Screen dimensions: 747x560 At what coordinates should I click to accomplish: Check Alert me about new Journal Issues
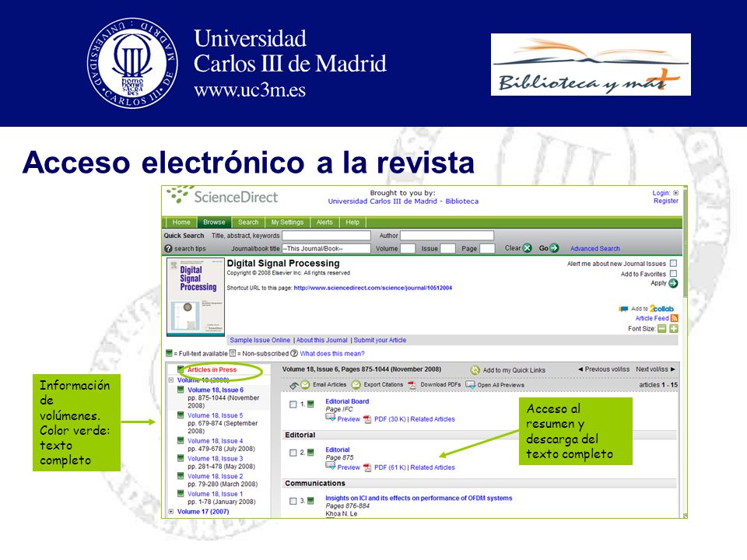tap(673, 264)
